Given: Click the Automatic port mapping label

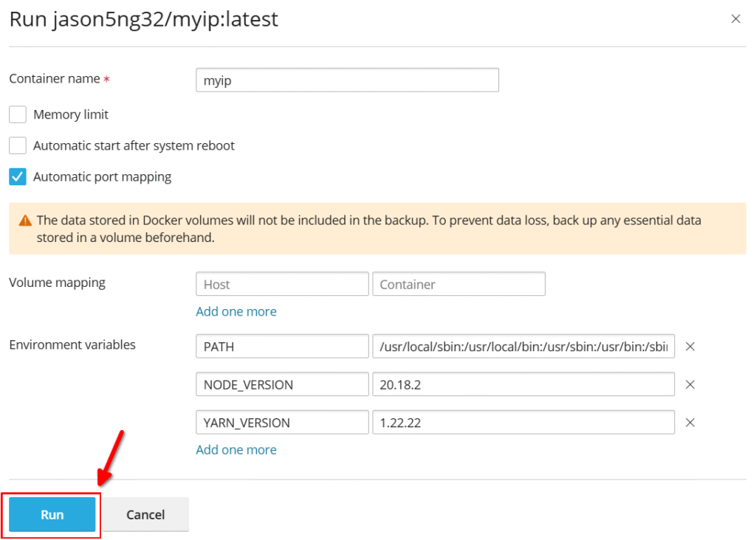Looking at the screenshot, I should (x=102, y=177).
